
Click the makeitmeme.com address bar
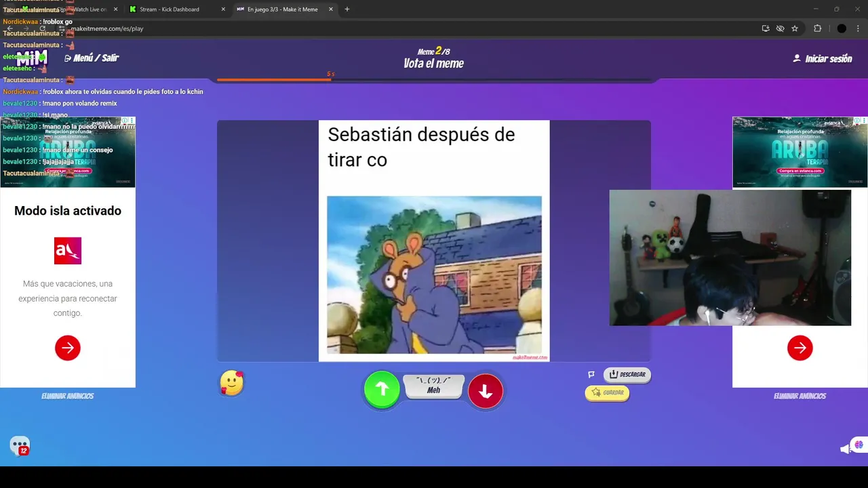click(x=407, y=28)
